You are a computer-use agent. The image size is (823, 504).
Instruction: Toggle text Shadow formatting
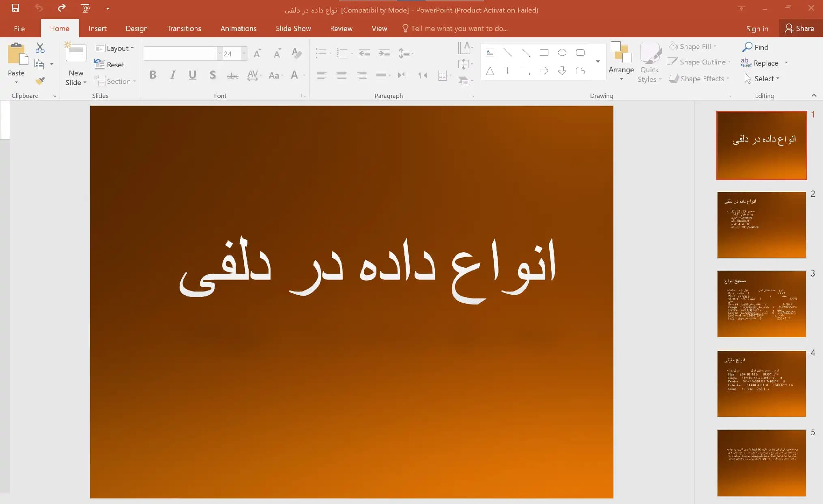pyautogui.click(x=213, y=75)
